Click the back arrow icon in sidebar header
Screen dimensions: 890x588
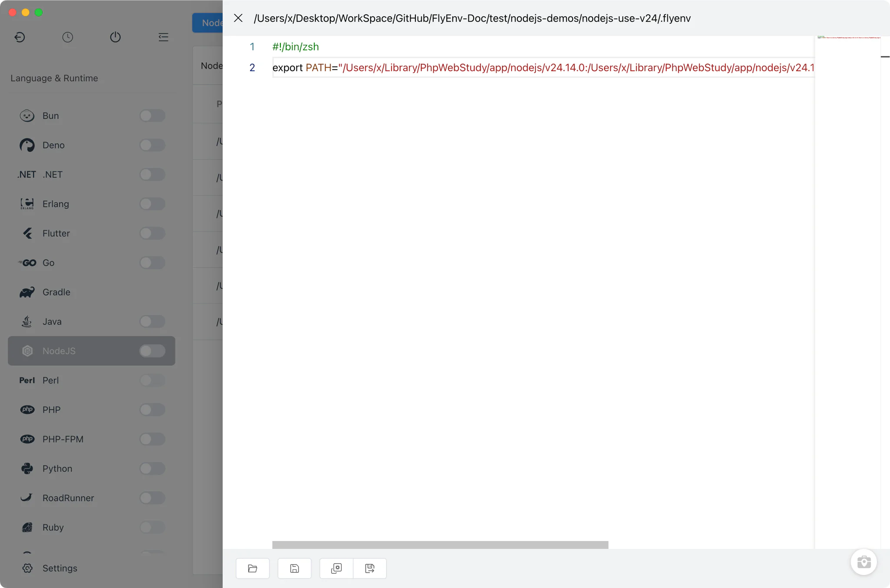coord(20,37)
